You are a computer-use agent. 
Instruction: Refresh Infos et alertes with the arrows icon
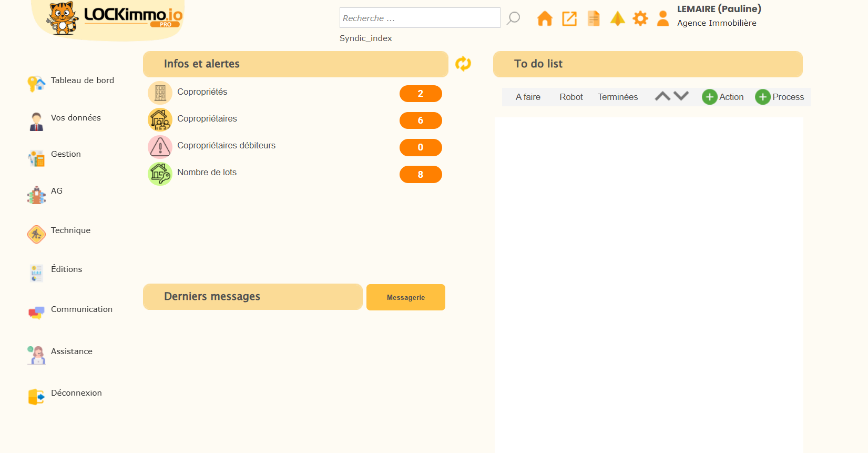tap(463, 64)
